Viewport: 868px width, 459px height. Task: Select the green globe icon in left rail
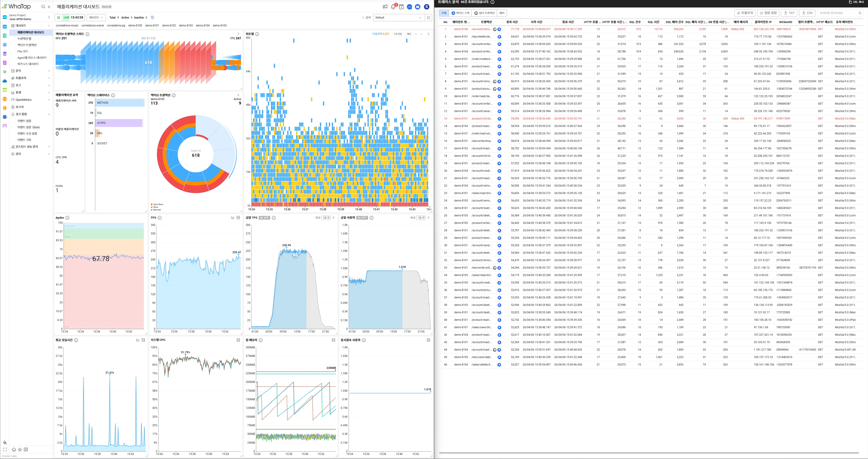(5, 72)
